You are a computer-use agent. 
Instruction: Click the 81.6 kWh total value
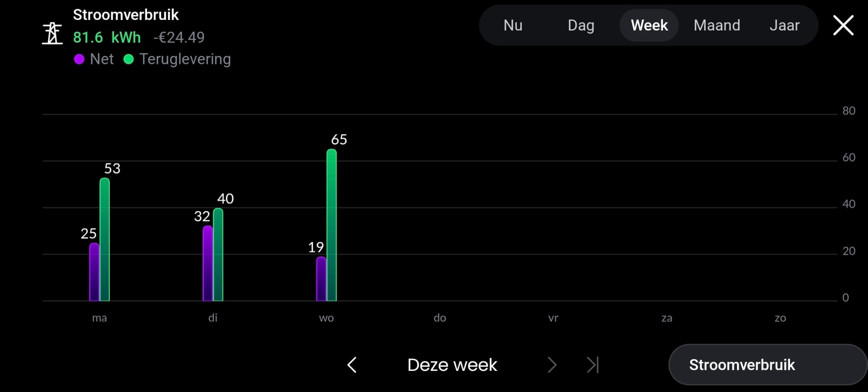coord(107,38)
